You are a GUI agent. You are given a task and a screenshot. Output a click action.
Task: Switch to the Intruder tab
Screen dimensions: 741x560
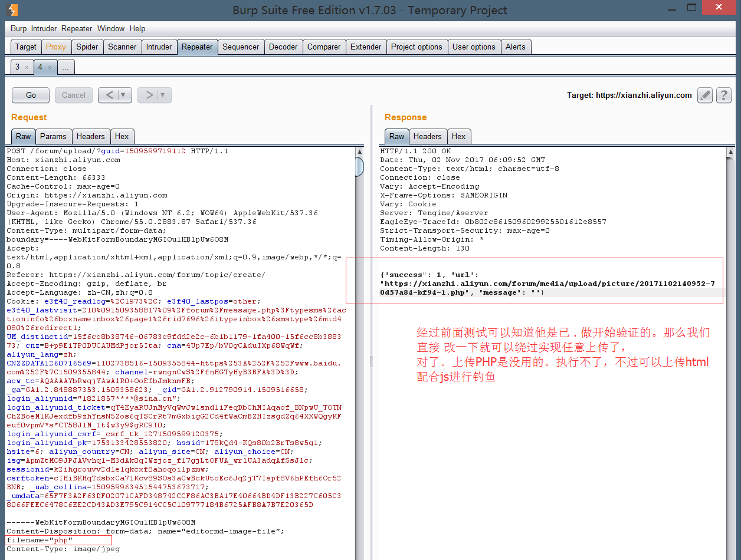coord(159,47)
